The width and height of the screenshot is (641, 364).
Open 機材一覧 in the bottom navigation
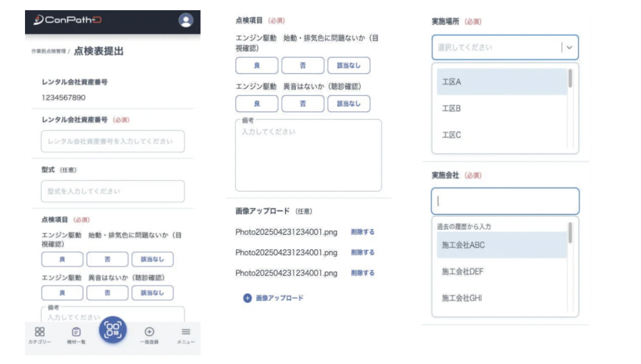[76, 335]
